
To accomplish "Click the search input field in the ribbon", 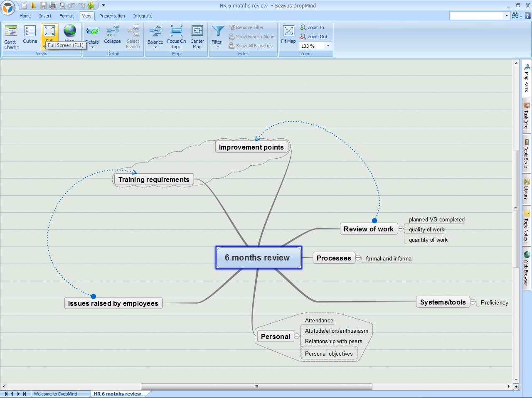I will (476, 16).
